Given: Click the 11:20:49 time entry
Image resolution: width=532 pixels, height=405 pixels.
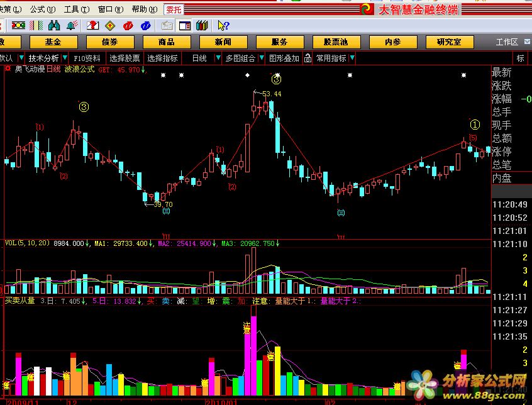Looking at the screenshot, I should [510, 204].
